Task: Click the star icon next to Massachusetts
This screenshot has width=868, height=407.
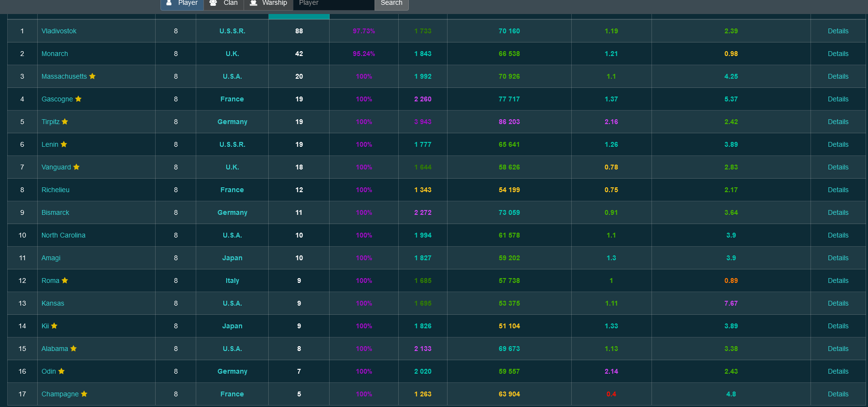Action: (x=92, y=76)
